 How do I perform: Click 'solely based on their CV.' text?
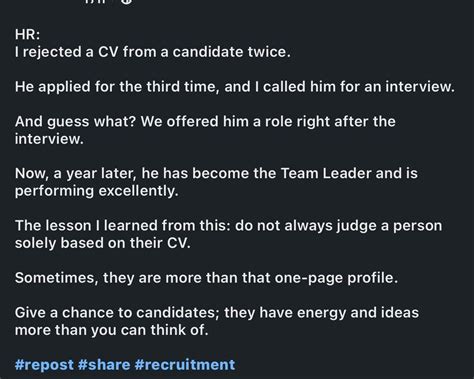click(103, 243)
